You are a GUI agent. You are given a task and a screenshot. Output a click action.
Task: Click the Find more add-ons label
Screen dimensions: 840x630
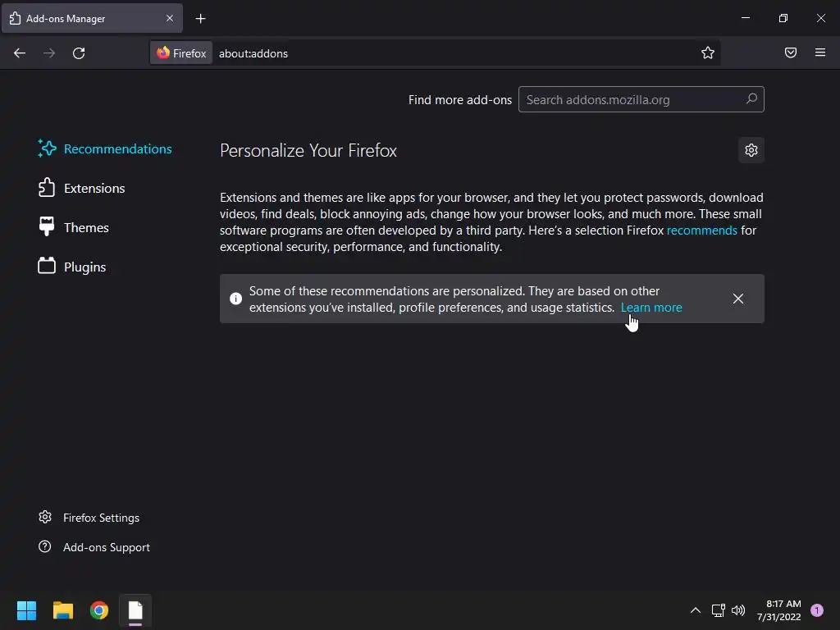tap(459, 100)
